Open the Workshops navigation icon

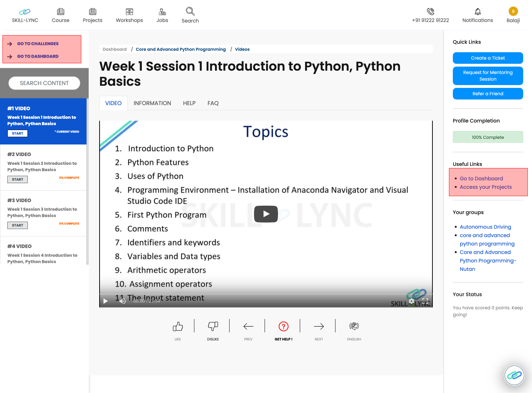129,12
